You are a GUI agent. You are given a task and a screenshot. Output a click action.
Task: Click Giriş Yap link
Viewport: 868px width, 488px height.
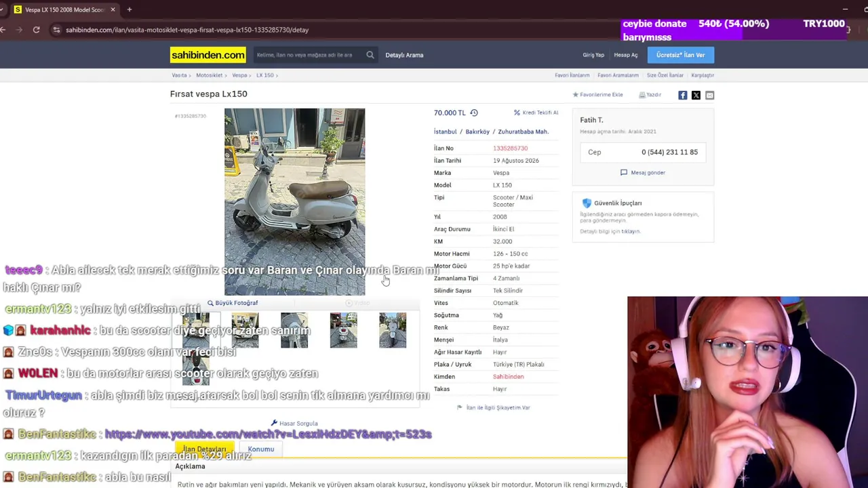[x=593, y=55]
